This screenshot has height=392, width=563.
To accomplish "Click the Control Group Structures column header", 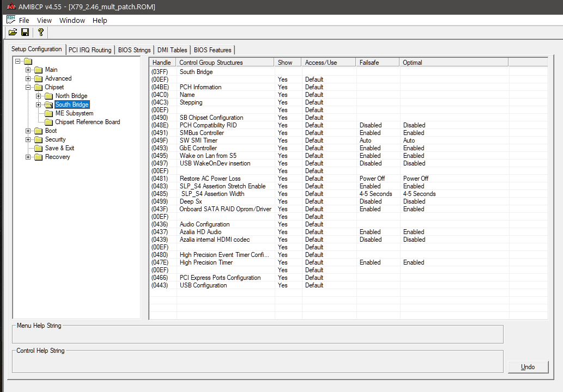I will (225, 63).
